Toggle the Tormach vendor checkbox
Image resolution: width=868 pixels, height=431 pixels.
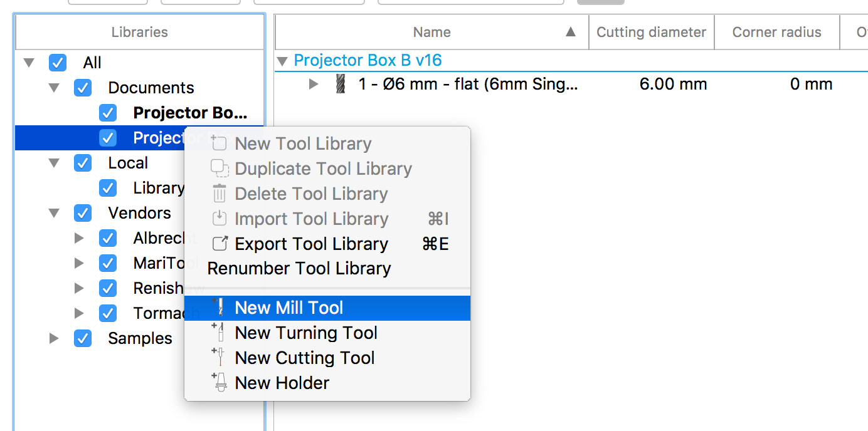108,313
